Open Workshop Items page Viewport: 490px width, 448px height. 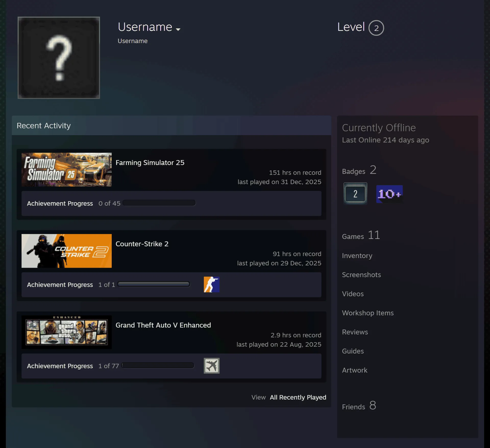368,313
